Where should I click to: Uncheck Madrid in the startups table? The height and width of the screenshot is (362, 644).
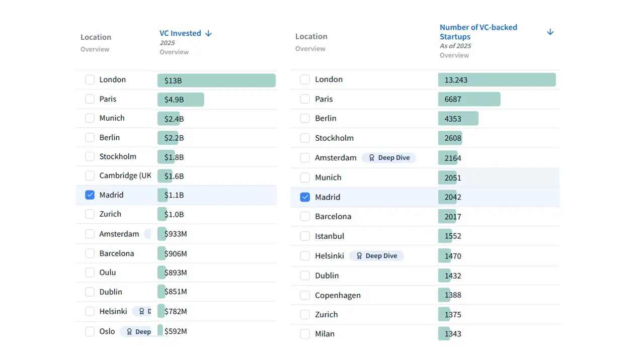305,197
